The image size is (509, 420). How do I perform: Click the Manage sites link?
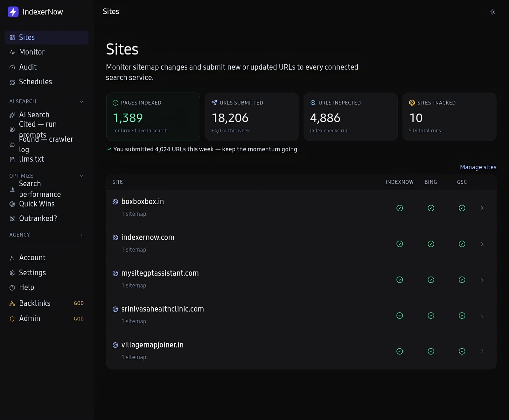pos(478,167)
